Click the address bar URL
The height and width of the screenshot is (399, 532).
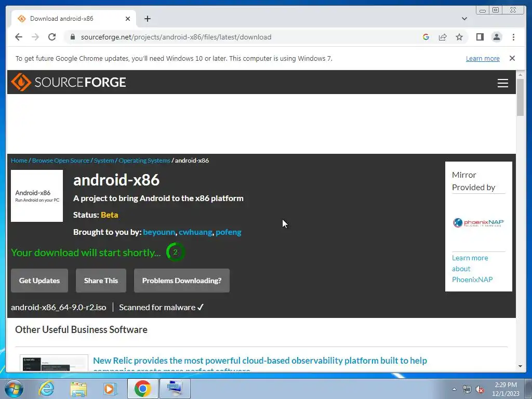176,37
